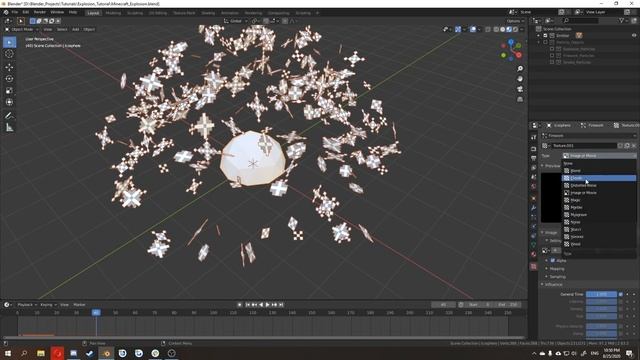This screenshot has height=360, width=640.
Task: Expand the Sampling panel
Action: point(556,277)
